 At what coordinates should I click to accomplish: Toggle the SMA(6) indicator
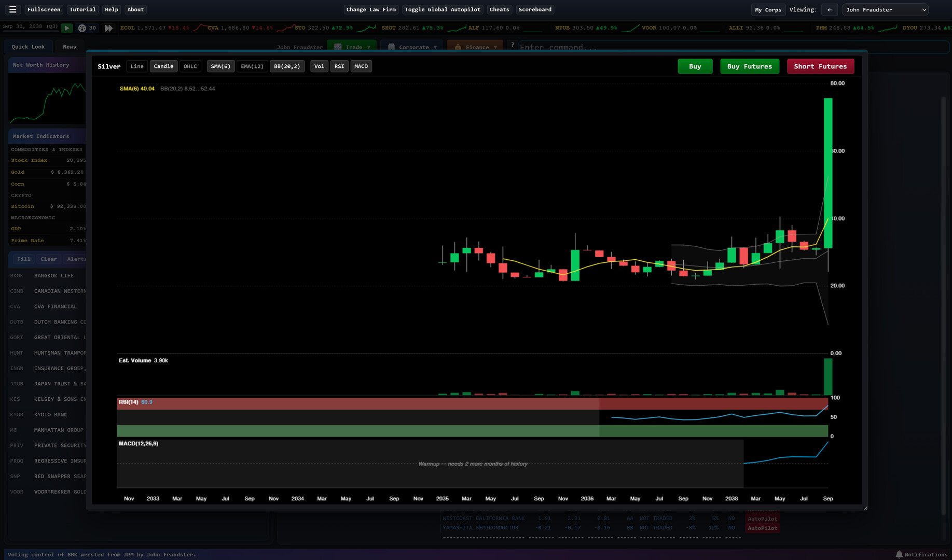(x=220, y=66)
